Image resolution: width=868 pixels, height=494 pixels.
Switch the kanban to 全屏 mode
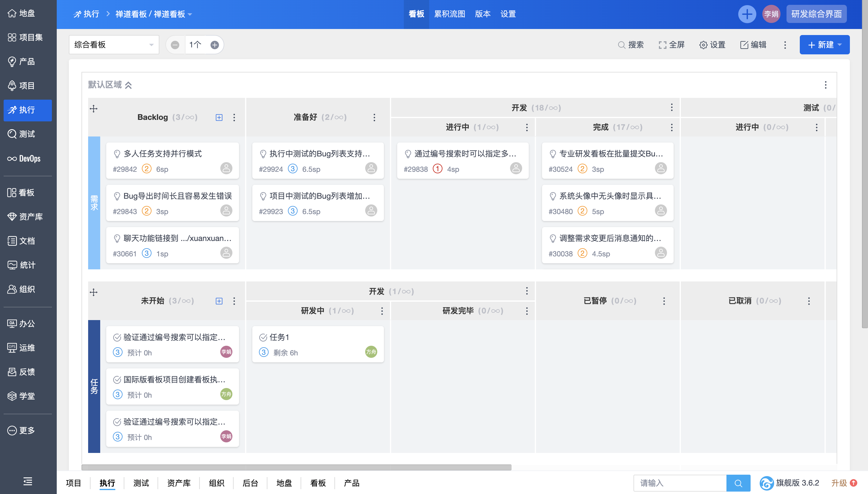(x=671, y=45)
